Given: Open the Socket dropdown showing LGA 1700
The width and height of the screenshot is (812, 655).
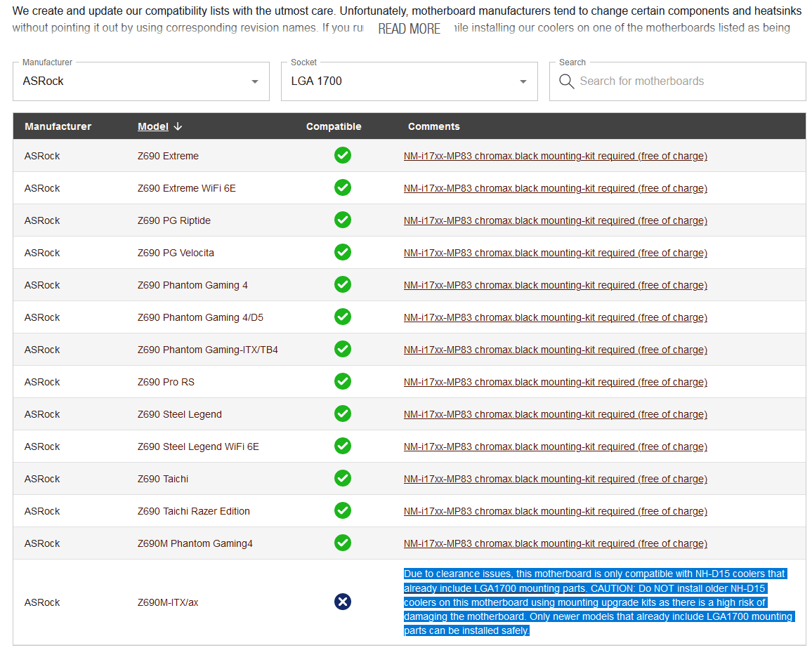Looking at the screenshot, I should tap(409, 81).
